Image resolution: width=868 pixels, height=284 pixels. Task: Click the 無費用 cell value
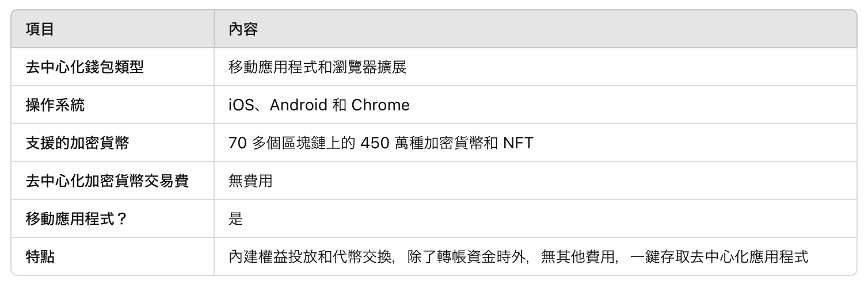coord(250,181)
